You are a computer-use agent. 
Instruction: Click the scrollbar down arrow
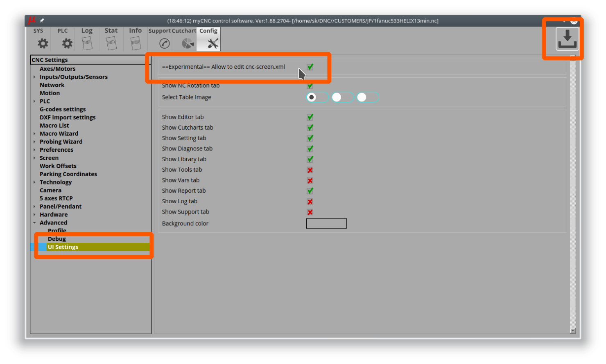[x=572, y=330]
